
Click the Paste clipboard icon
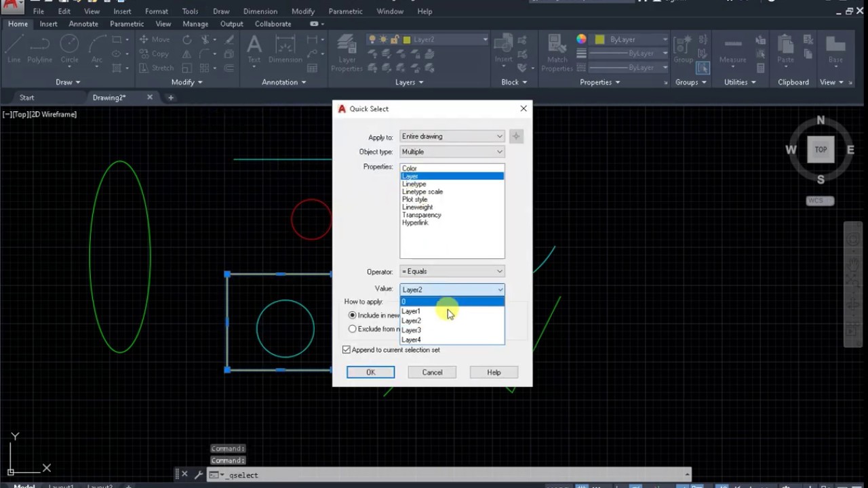(785, 49)
